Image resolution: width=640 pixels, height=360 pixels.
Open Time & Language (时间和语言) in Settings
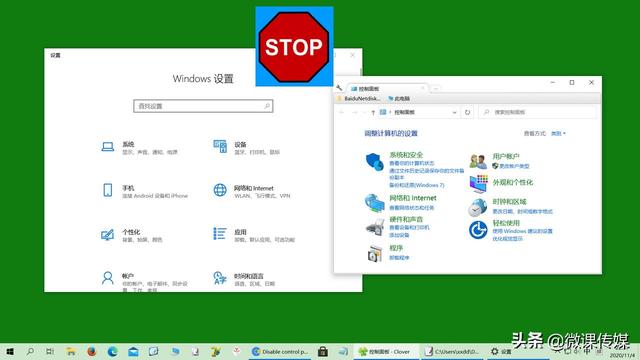coord(244,279)
